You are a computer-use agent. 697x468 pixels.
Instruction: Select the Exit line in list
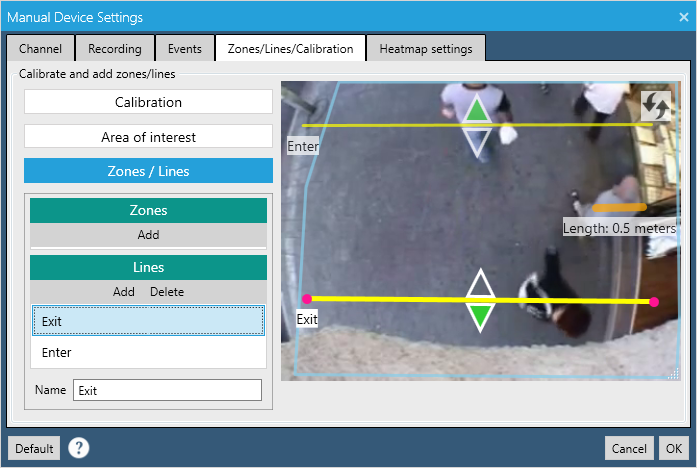[x=148, y=320]
